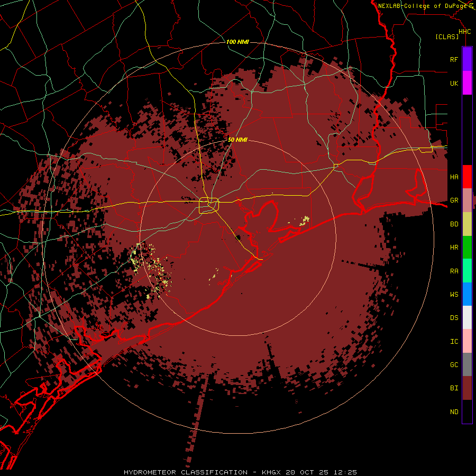Image resolution: width=476 pixels, height=476 pixels.
Task: Click the GC gray legend swatch
Action: click(x=467, y=364)
